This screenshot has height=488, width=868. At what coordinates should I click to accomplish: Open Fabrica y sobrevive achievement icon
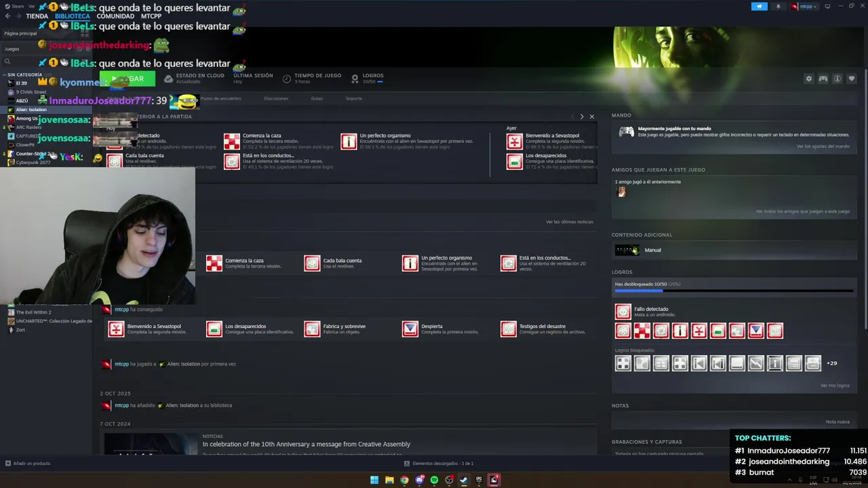tap(312, 329)
